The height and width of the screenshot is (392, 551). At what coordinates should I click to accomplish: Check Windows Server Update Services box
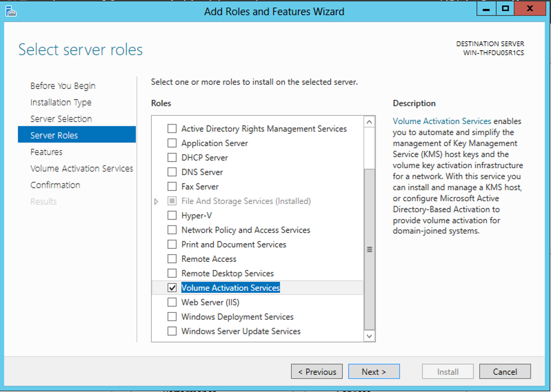tap(172, 331)
